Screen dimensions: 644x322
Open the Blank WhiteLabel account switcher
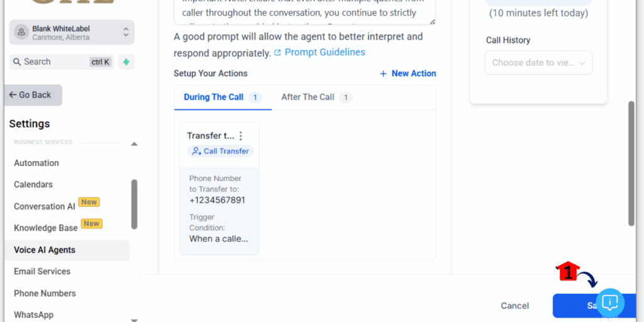pos(72,32)
